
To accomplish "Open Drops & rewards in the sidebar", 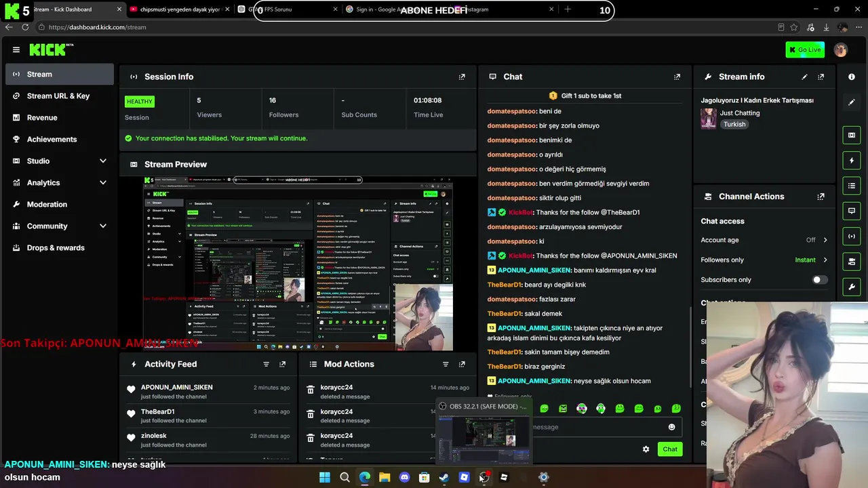I will tap(60, 247).
